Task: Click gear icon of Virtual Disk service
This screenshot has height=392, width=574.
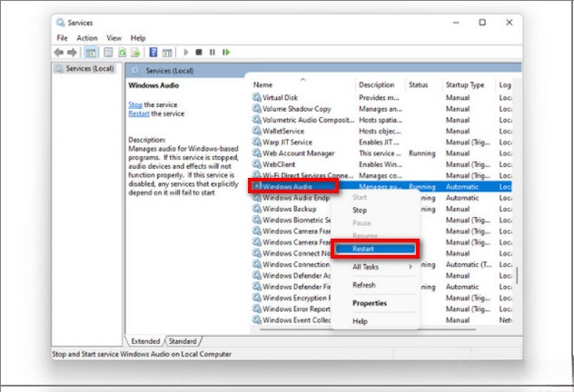Action: [x=257, y=97]
